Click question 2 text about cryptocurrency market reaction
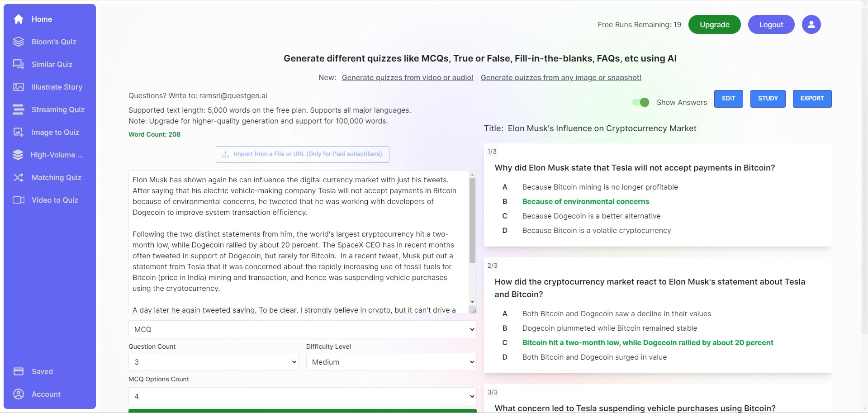The width and height of the screenshot is (868, 413). click(650, 288)
